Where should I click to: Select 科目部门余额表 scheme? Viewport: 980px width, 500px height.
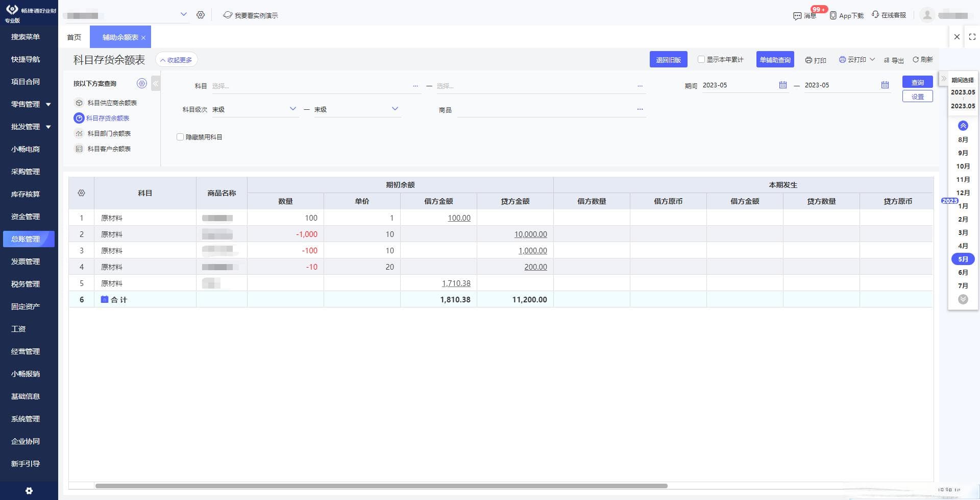pos(109,133)
